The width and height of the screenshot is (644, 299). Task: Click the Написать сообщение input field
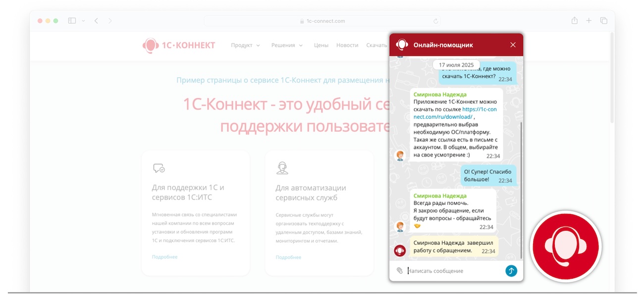click(453, 271)
